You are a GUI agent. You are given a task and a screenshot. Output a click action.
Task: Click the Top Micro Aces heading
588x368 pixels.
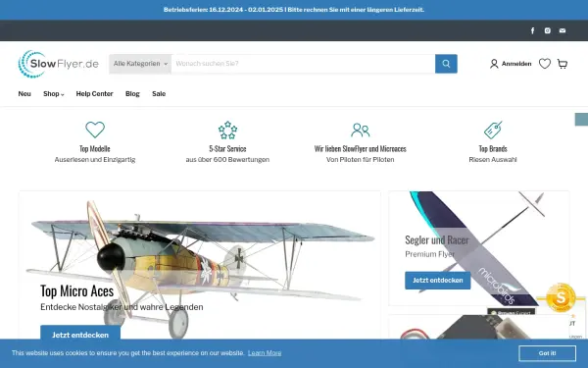76,291
